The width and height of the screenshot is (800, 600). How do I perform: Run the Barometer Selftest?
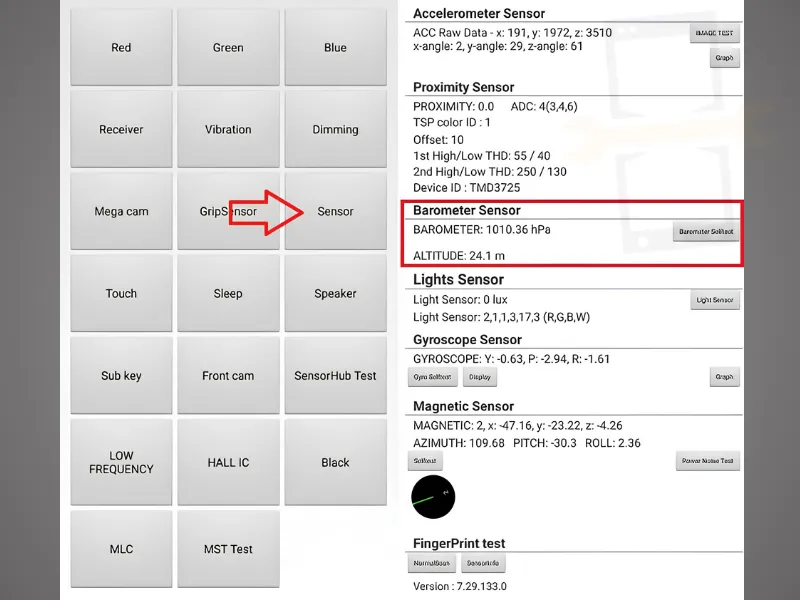click(x=706, y=232)
